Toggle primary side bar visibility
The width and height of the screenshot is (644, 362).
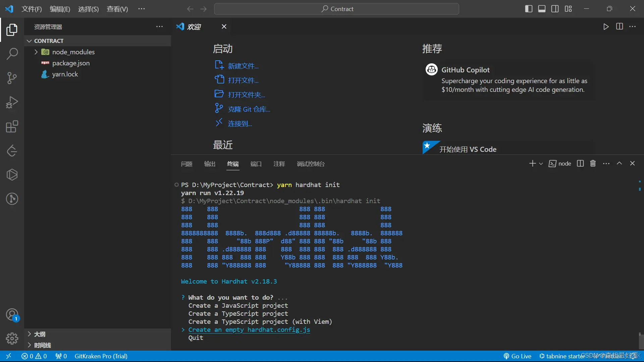click(x=529, y=9)
